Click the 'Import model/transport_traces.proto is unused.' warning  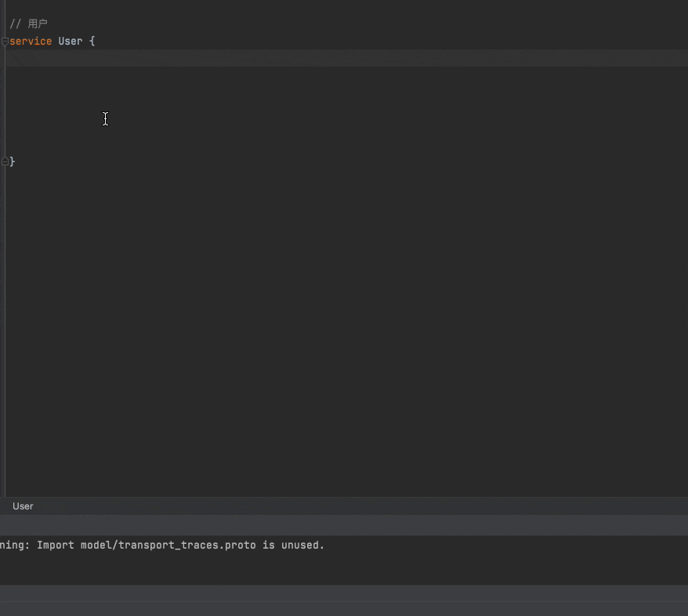(180, 545)
